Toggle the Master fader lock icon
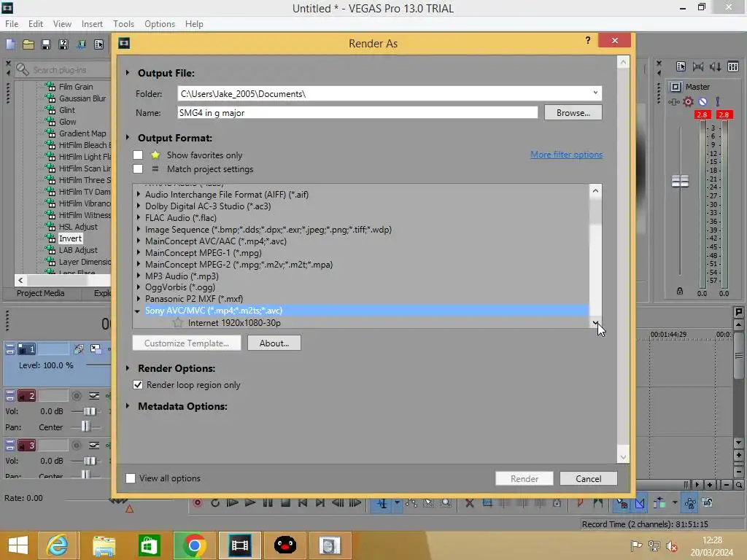Image resolution: width=747 pixels, height=560 pixels. (680, 292)
